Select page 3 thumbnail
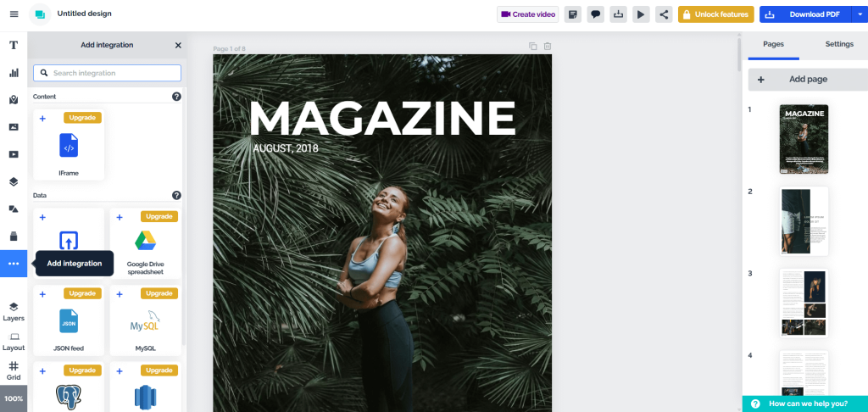The width and height of the screenshot is (868, 412). pyautogui.click(x=804, y=303)
